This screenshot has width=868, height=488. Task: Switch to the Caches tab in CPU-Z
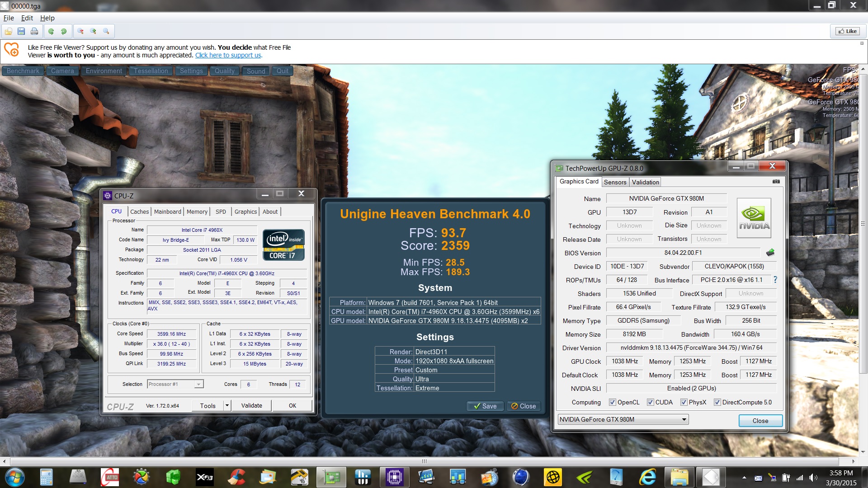(x=139, y=211)
